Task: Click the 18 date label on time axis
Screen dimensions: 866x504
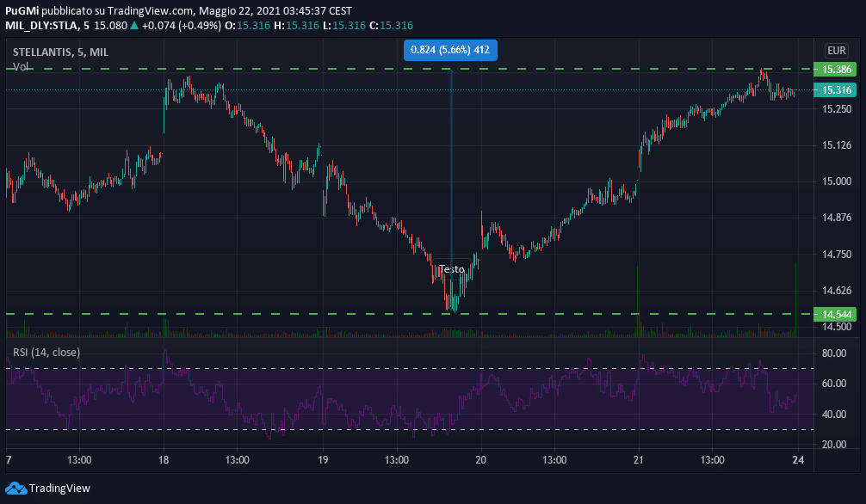Action: [164, 460]
